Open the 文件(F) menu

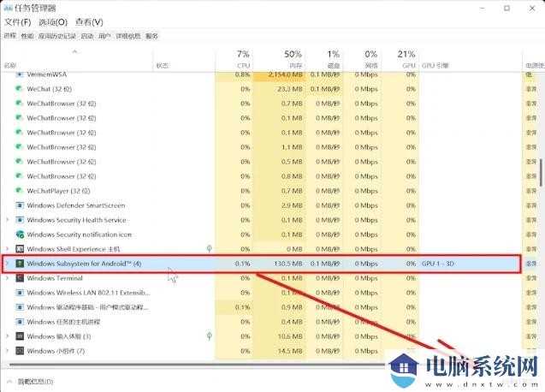[x=18, y=22]
